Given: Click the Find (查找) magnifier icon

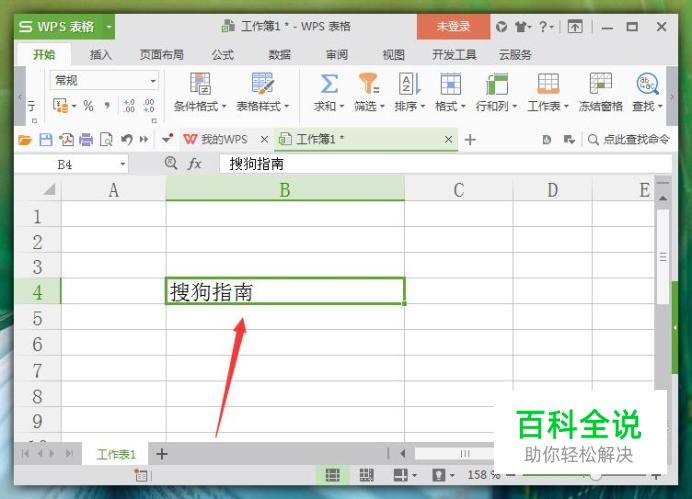Looking at the screenshot, I should tap(647, 84).
